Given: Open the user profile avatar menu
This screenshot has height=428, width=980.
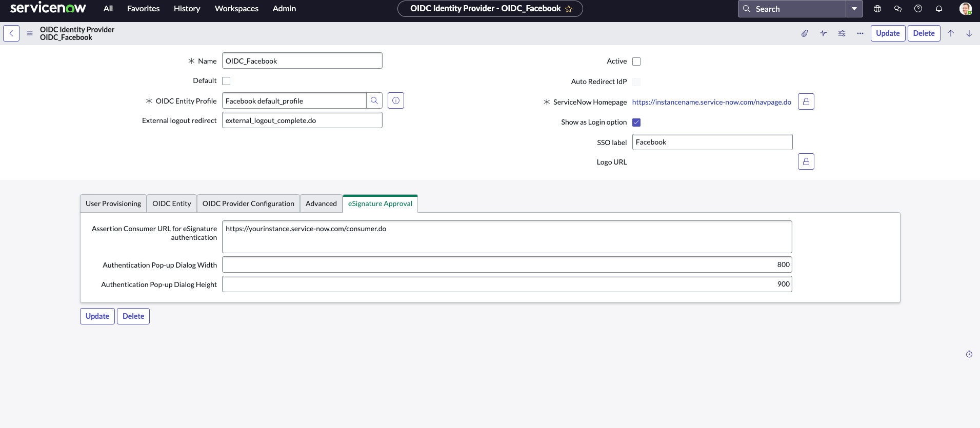Looking at the screenshot, I should [x=966, y=9].
